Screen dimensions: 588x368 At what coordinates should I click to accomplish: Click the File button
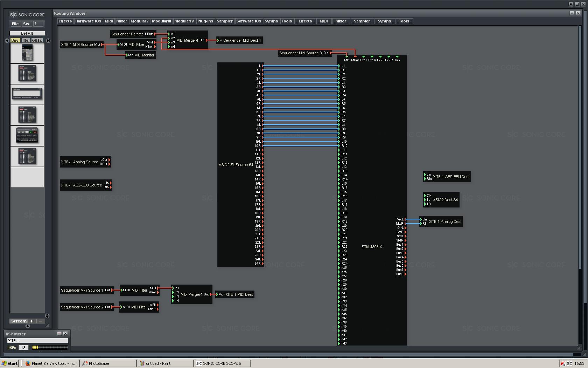[x=15, y=24]
